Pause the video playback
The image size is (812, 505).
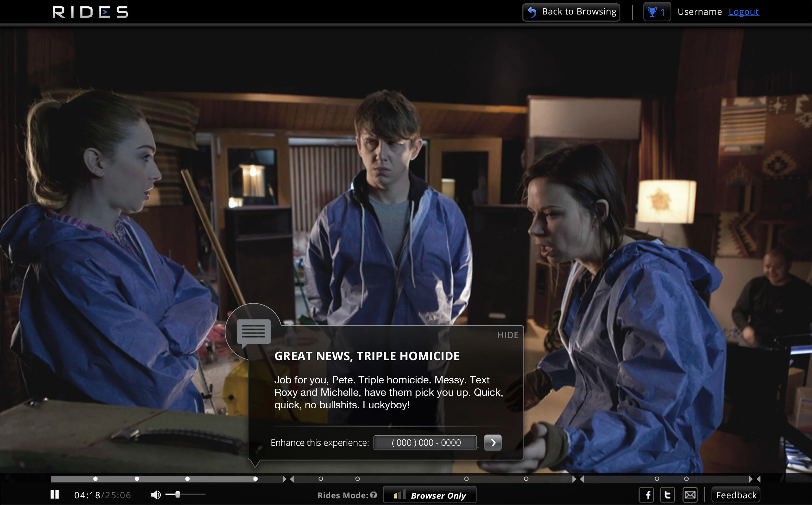[55, 495]
